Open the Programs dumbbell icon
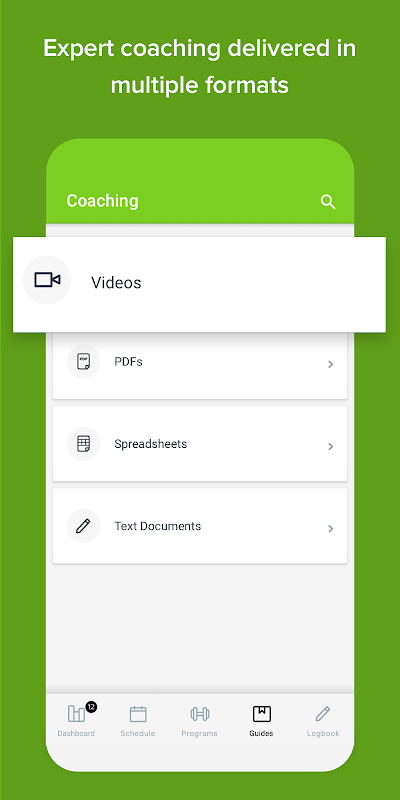The width and height of the screenshot is (400, 800). [199, 714]
